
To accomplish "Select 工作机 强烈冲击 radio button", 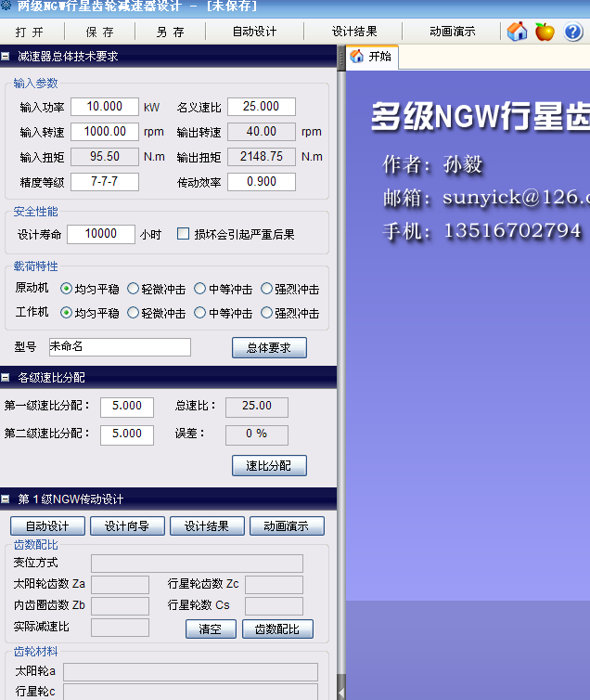I will (x=266, y=313).
